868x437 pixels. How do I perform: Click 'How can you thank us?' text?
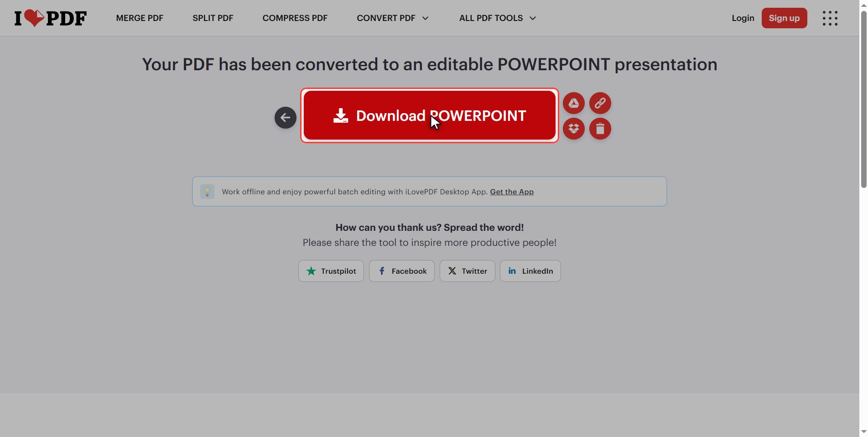[430, 228]
